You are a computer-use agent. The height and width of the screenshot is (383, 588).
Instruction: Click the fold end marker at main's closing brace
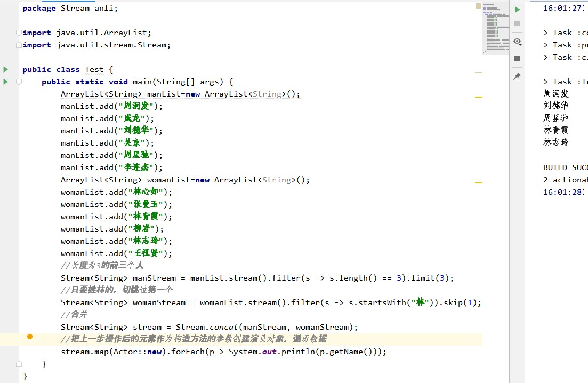pyautogui.click(x=19, y=364)
